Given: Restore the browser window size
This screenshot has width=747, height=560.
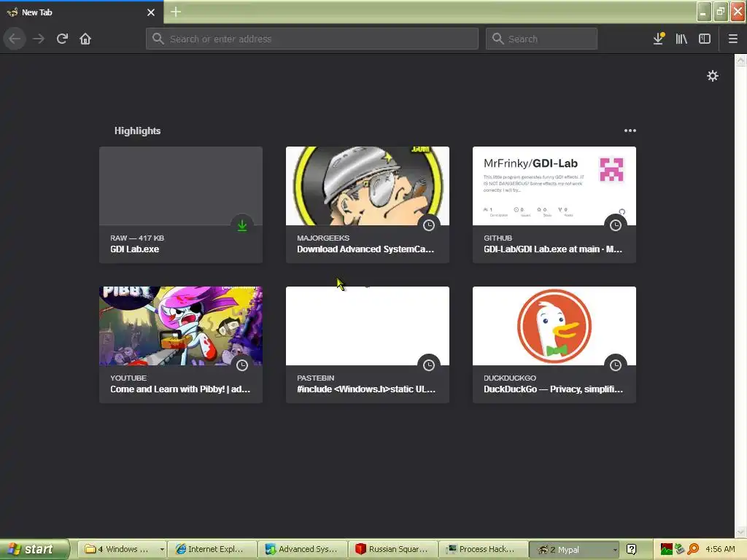Looking at the screenshot, I should [721, 12].
